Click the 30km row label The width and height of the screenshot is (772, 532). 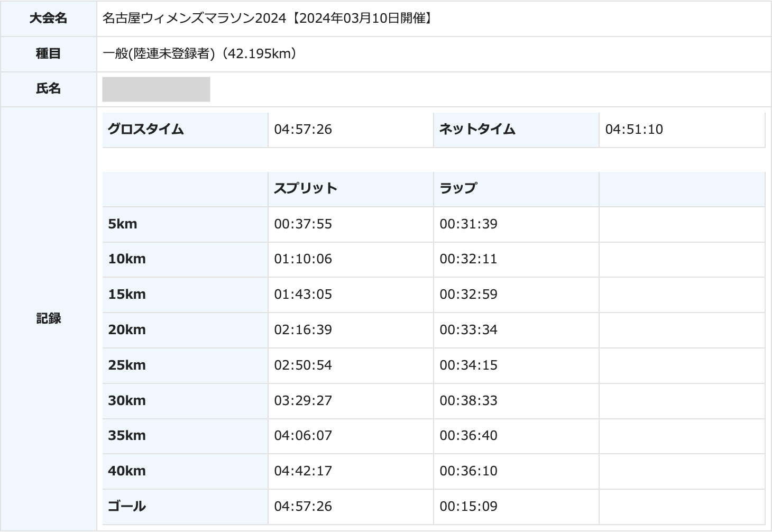point(127,401)
